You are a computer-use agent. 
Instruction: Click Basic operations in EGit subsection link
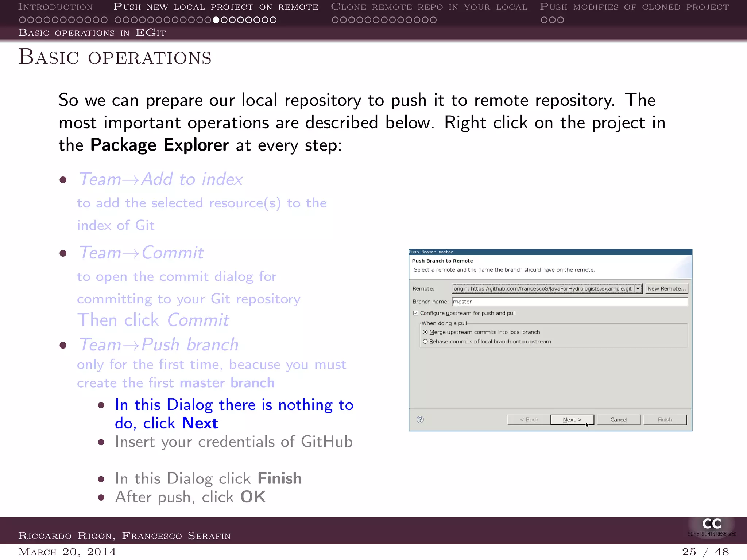tap(92, 33)
